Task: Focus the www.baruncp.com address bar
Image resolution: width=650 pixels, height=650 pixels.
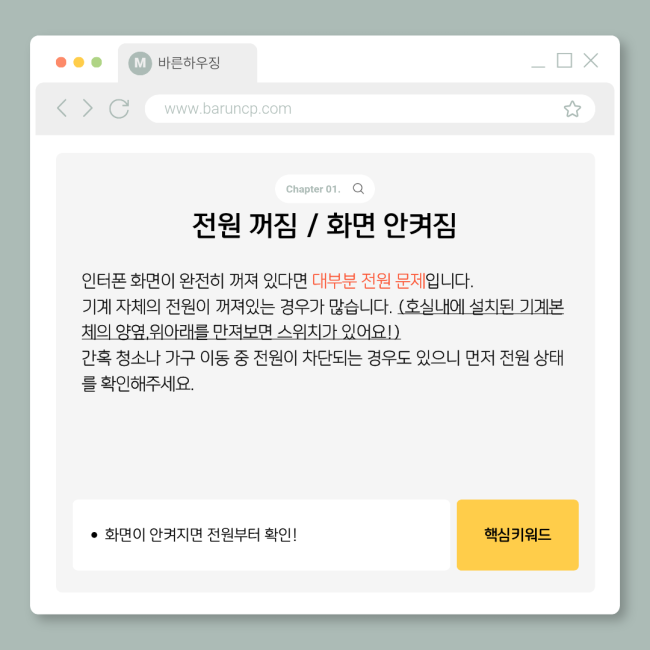Action: tap(370, 109)
